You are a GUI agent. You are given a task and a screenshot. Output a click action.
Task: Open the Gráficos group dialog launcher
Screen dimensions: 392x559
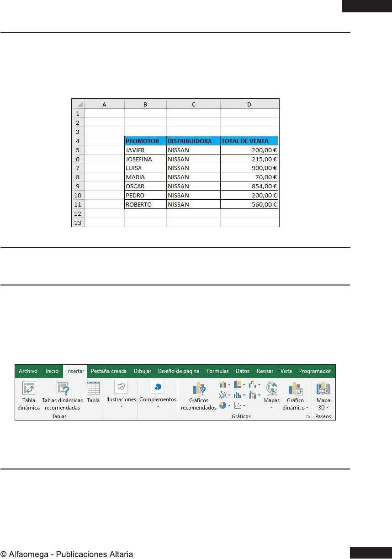pos(308,417)
